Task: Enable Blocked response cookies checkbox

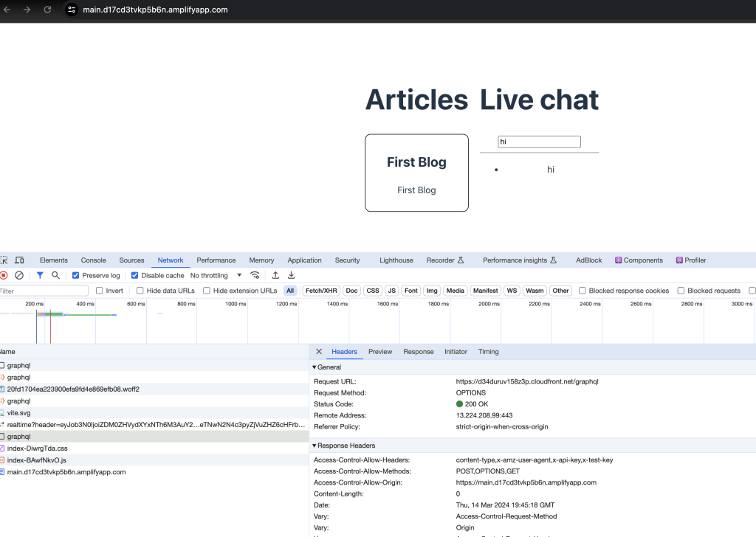Action: [x=583, y=291]
